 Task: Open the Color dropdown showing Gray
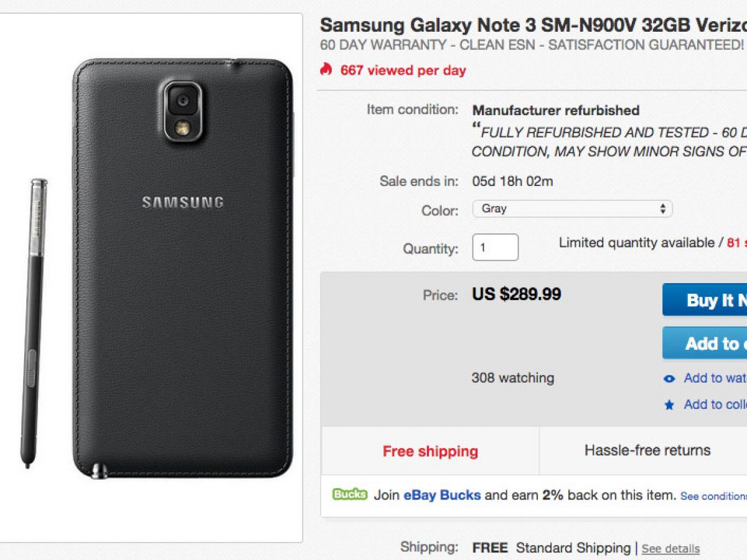tap(572, 209)
